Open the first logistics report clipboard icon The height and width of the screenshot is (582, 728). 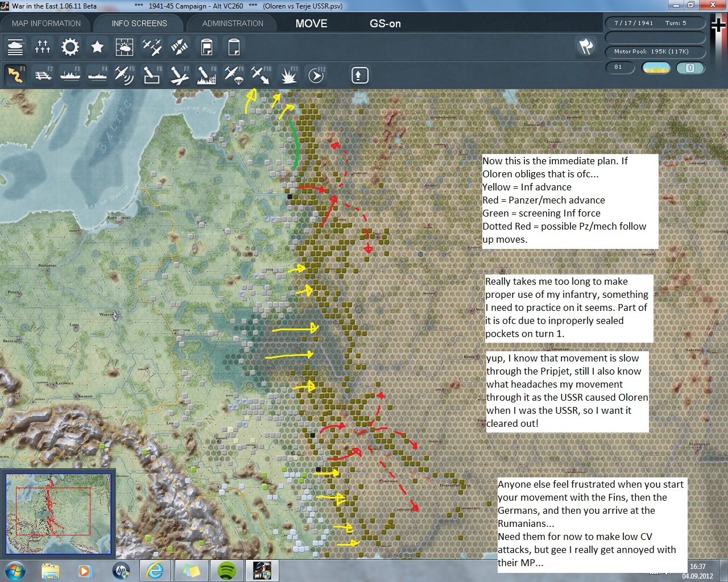(206, 47)
